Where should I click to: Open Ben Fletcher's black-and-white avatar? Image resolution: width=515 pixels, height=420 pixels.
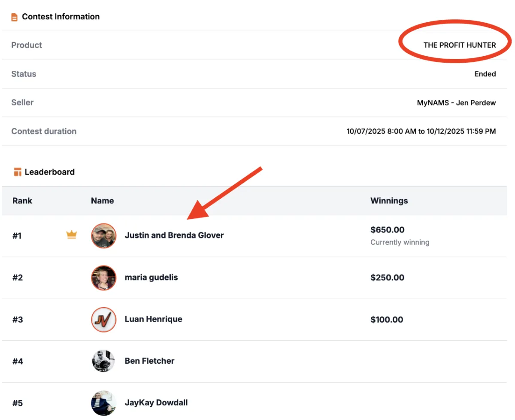(104, 361)
